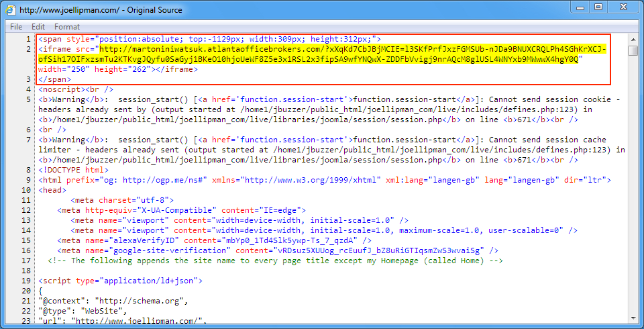Click the html prefix og line 9
The width and height of the screenshot is (644, 329).
(x=325, y=180)
